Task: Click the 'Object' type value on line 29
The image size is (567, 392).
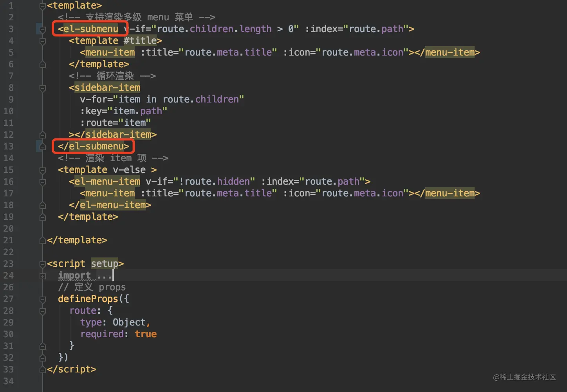Action: [129, 322]
